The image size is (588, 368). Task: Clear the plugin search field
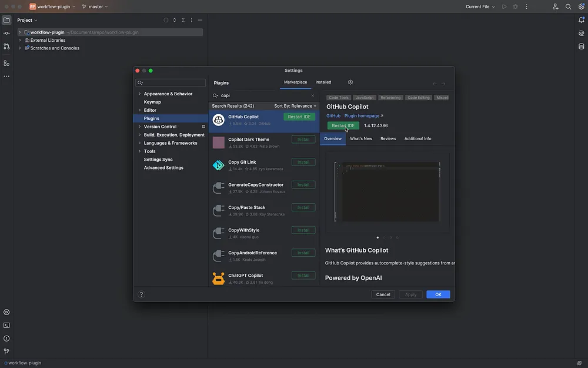(313, 95)
